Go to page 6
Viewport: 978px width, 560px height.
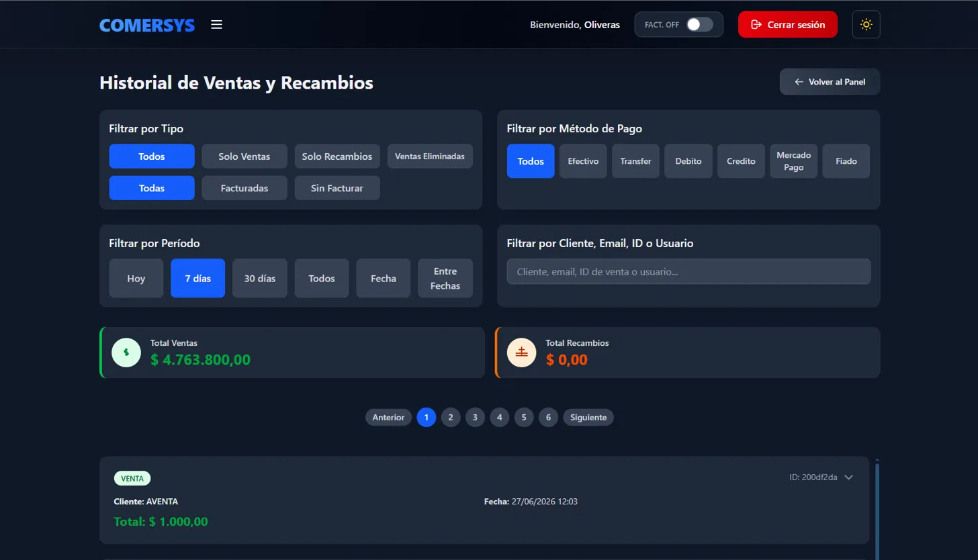tap(548, 417)
